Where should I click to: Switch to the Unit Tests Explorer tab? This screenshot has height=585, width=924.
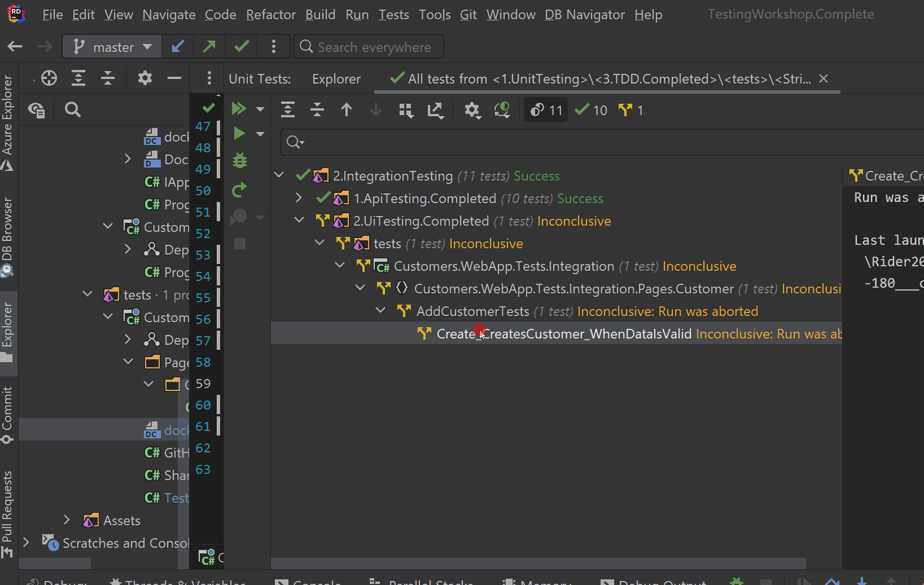(x=336, y=79)
